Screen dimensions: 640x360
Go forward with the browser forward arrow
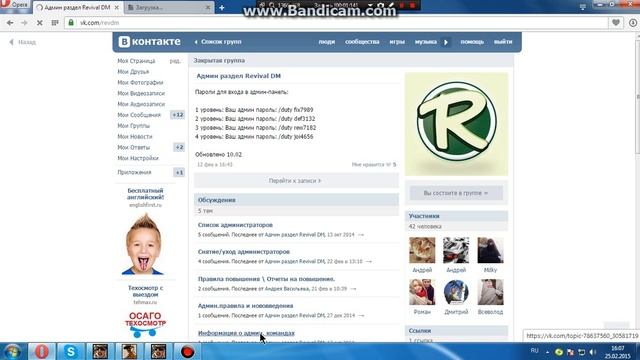coord(24,23)
